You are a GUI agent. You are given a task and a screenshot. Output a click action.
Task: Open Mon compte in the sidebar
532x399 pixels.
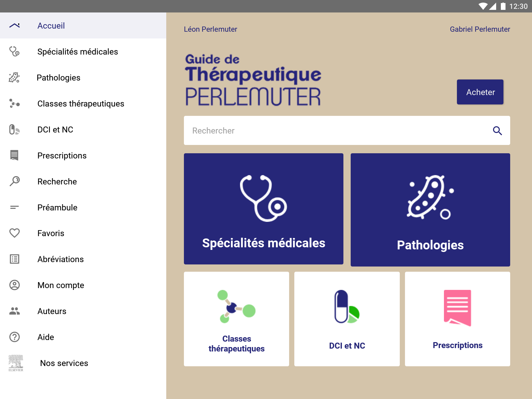[83, 285]
